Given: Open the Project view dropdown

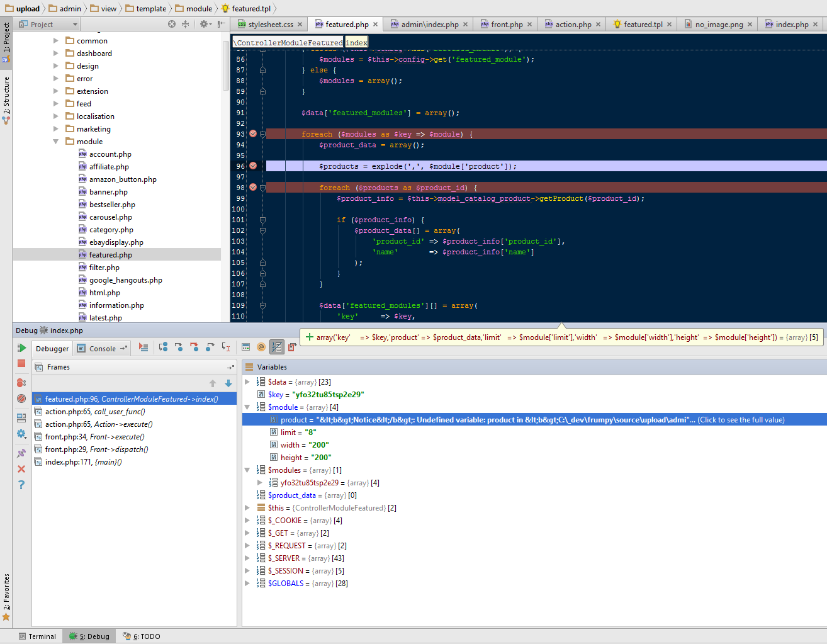Looking at the screenshot, I should [x=48, y=25].
